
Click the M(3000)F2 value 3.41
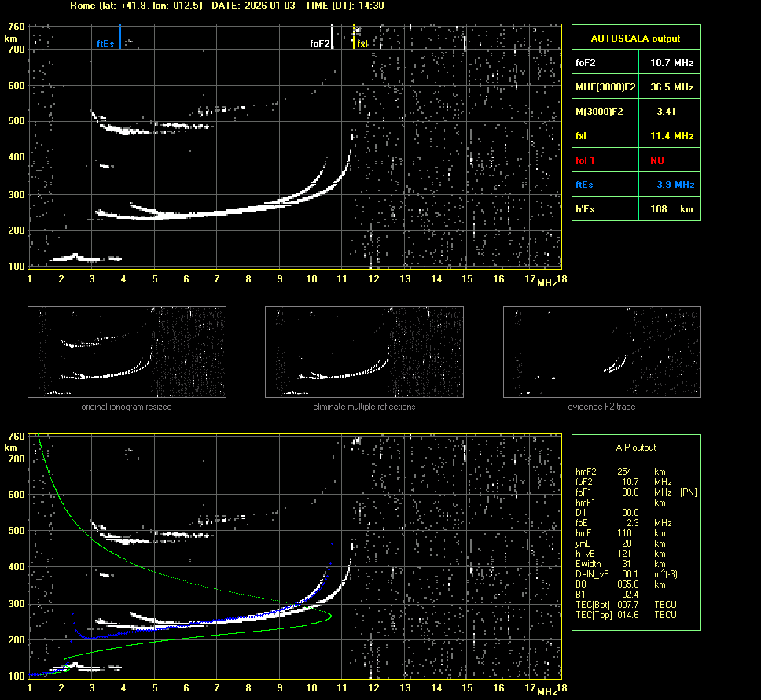pyautogui.click(x=666, y=112)
